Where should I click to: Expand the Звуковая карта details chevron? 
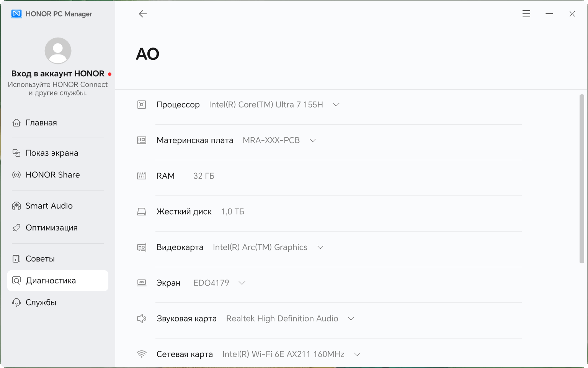pyautogui.click(x=351, y=319)
